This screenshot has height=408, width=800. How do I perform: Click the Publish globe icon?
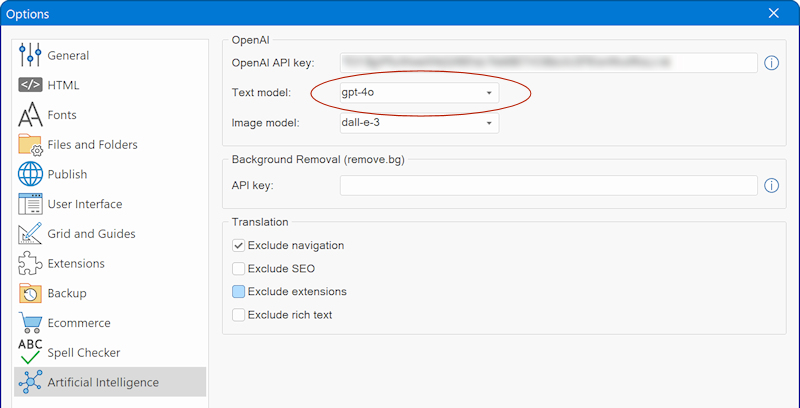(x=30, y=174)
